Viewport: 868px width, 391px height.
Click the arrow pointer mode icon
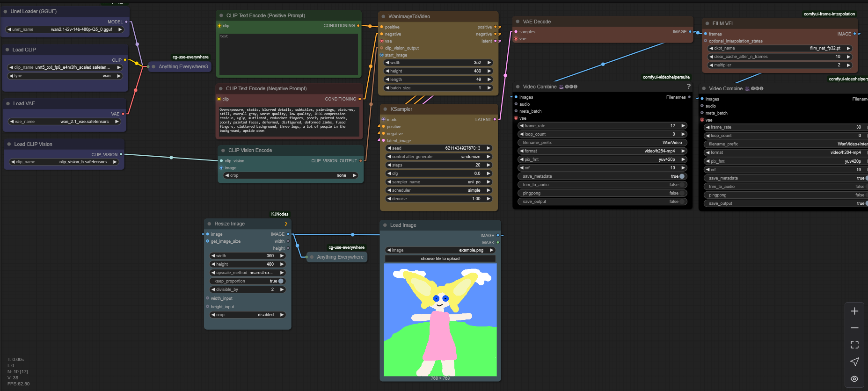pos(854,362)
